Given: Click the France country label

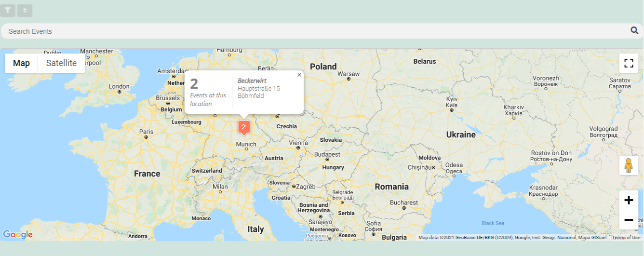Looking at the screenshot, I should (147, 174).
